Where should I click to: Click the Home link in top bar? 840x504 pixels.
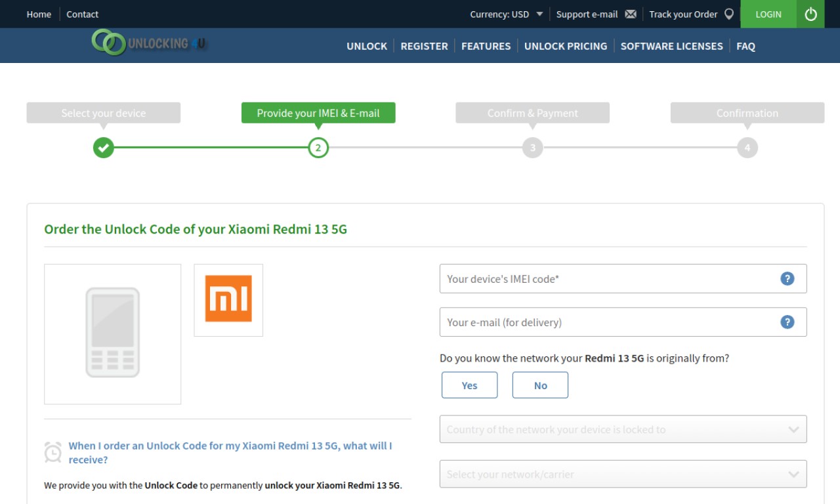[x=39, y=14]
